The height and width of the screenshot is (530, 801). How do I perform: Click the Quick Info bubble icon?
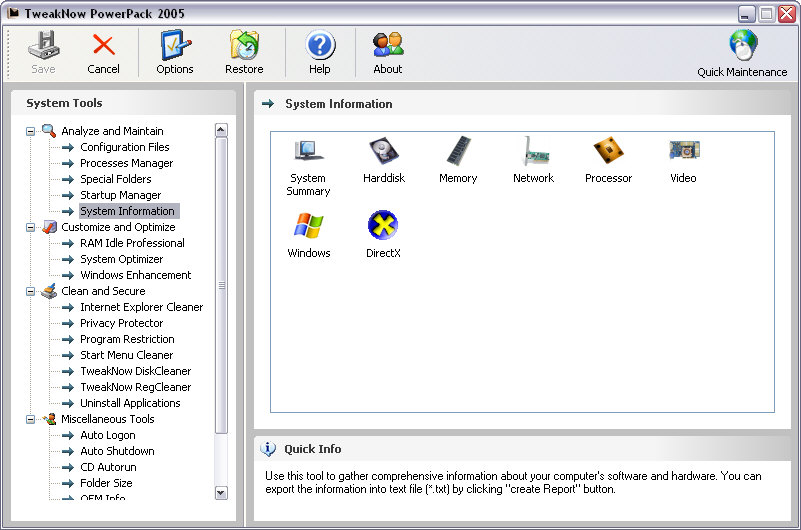268,449
